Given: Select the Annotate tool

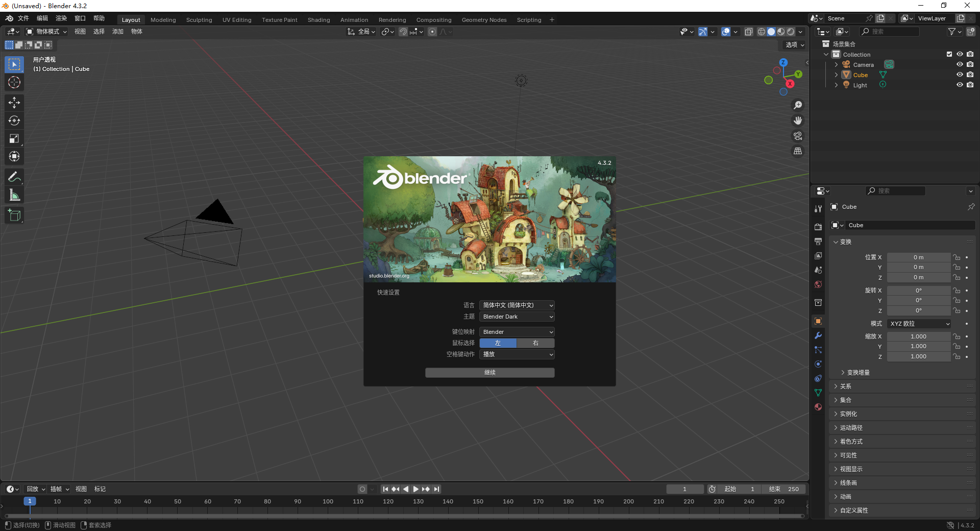Looking at the screenshot, I should pyautogui.click(x=14, y=176).
